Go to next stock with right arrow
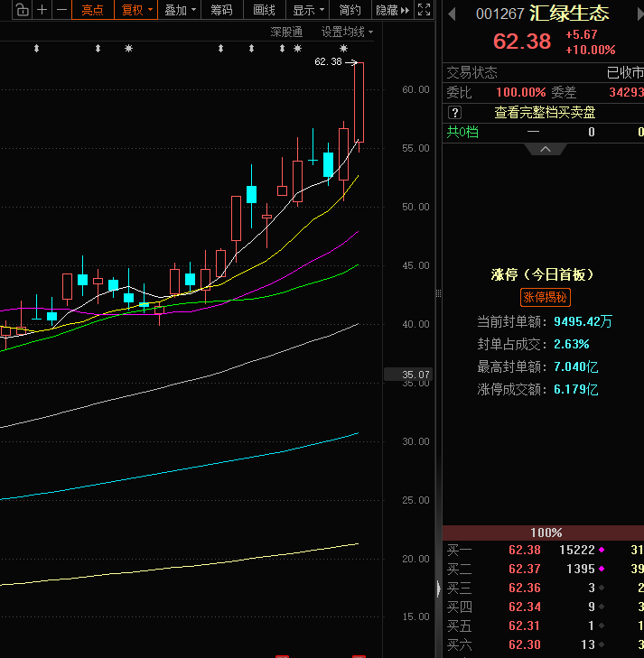The image size is (644, 658). pyautogui.click(x=639, y=14)
